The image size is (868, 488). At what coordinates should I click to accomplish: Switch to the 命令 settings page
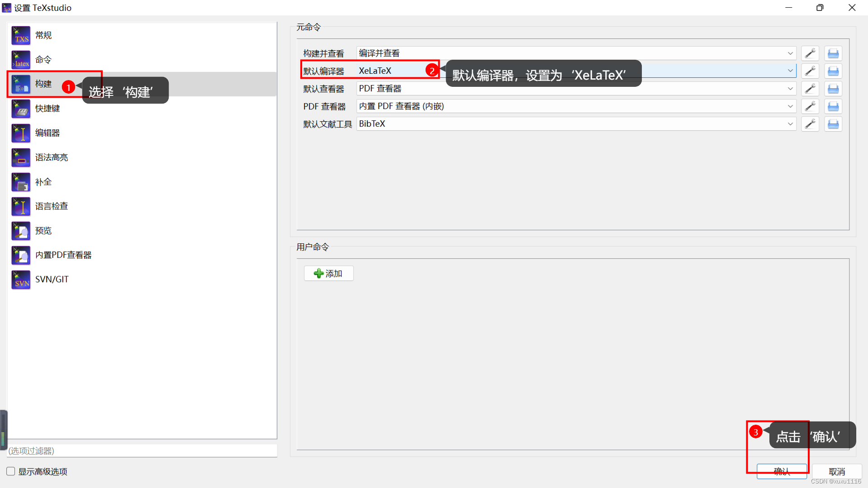[x=142, y=60]
